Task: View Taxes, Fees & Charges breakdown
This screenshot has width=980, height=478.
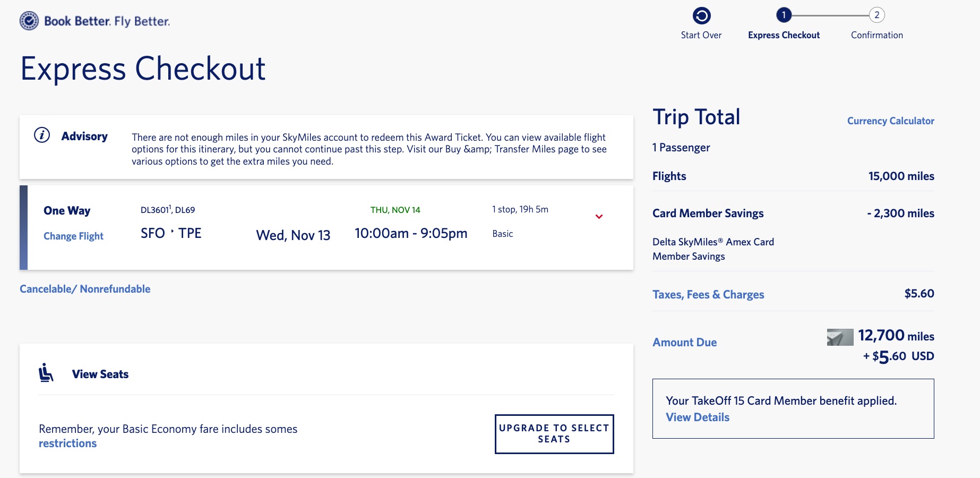Action: pyautogui.click(x=709, y=294)
